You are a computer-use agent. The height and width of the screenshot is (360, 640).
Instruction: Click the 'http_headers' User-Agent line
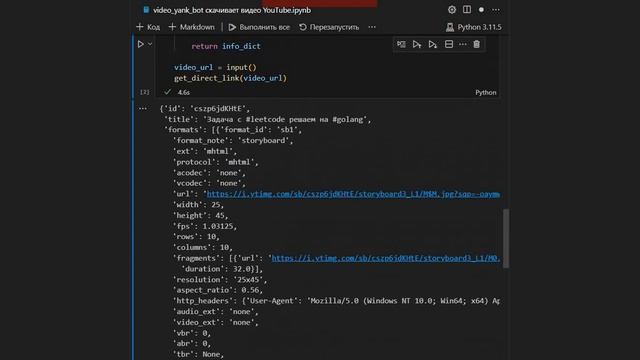pyautogui.click(x=336, y=301)
